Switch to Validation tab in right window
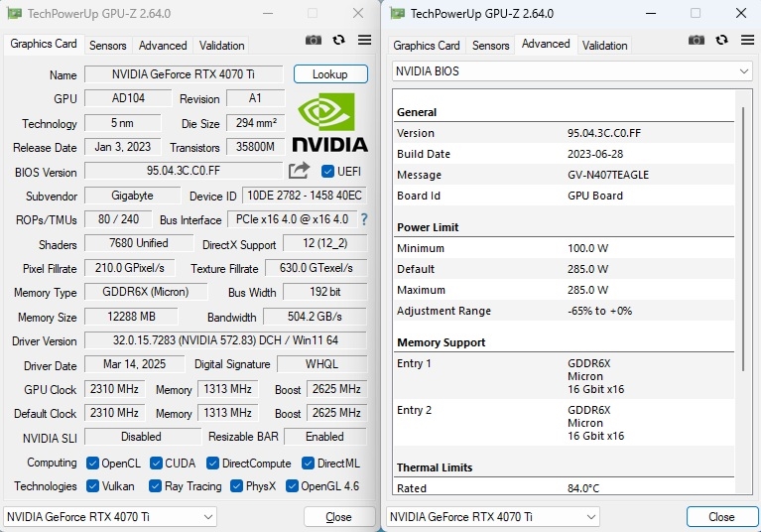761x532 pixels. click(x=604, y=46)
